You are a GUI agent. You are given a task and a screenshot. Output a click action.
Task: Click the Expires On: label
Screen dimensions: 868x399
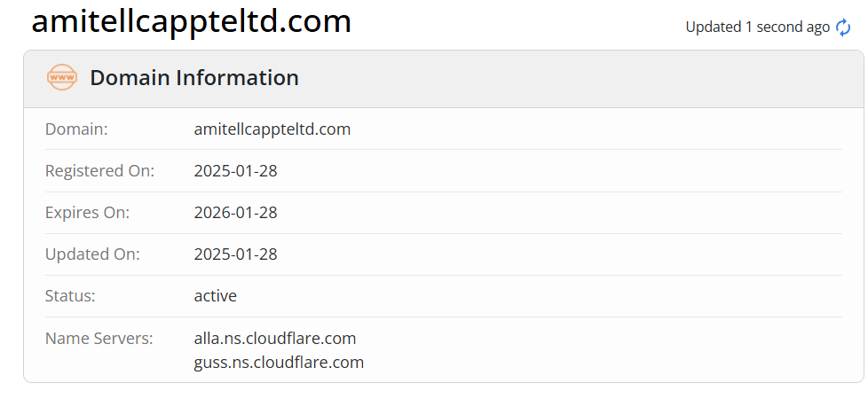87,213
